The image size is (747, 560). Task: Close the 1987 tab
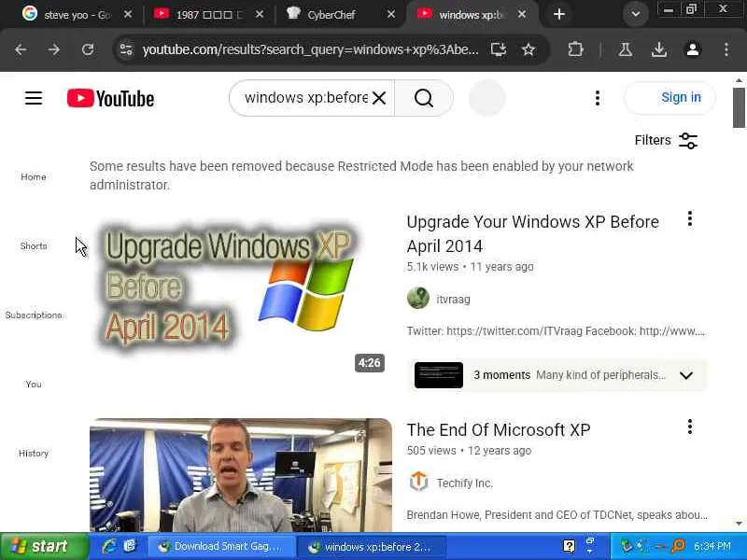tap(260, 15)
